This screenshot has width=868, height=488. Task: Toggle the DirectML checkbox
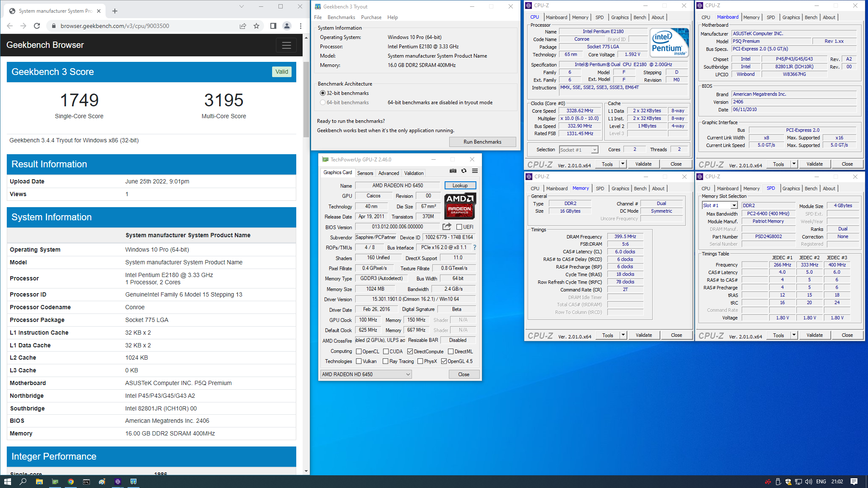pyautogui.click(x=451, y=352)
